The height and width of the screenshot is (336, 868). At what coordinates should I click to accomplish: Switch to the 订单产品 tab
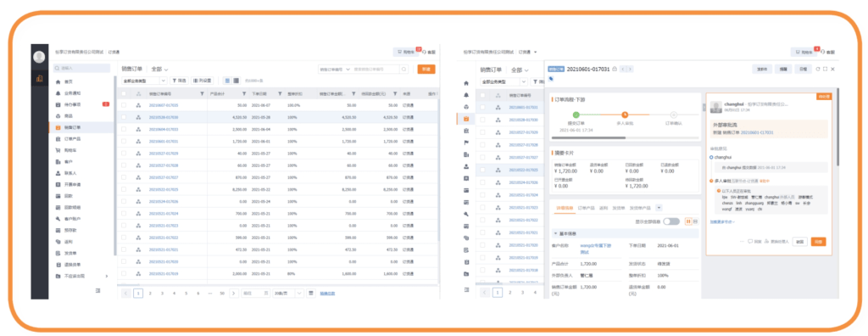(x=585, y=207)
